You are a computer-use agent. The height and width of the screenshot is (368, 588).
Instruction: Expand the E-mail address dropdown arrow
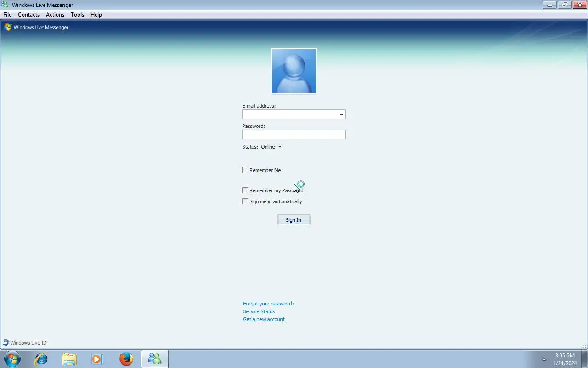[x=341, y=115]
